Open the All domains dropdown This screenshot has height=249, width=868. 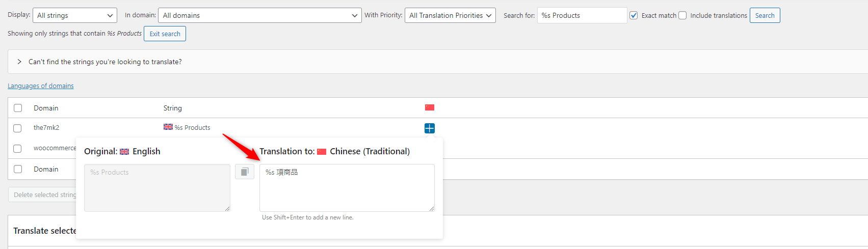(260, 15)
